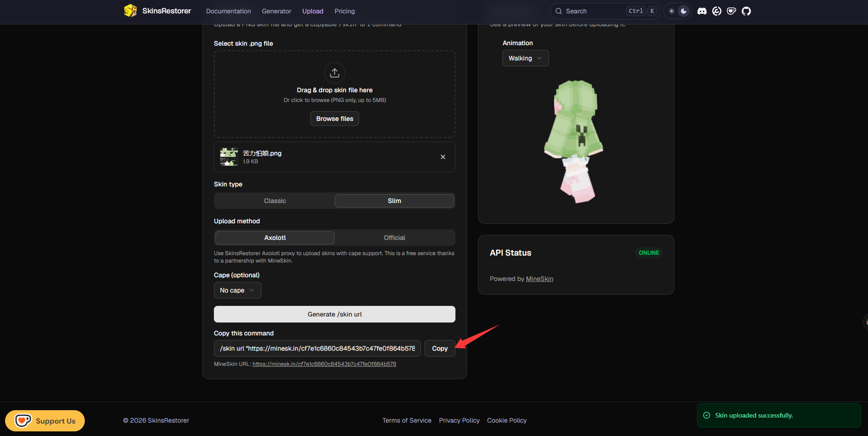The image size is (868, 436).
Task: Open the Walking animation dropdown
Action: coord(526,58)
